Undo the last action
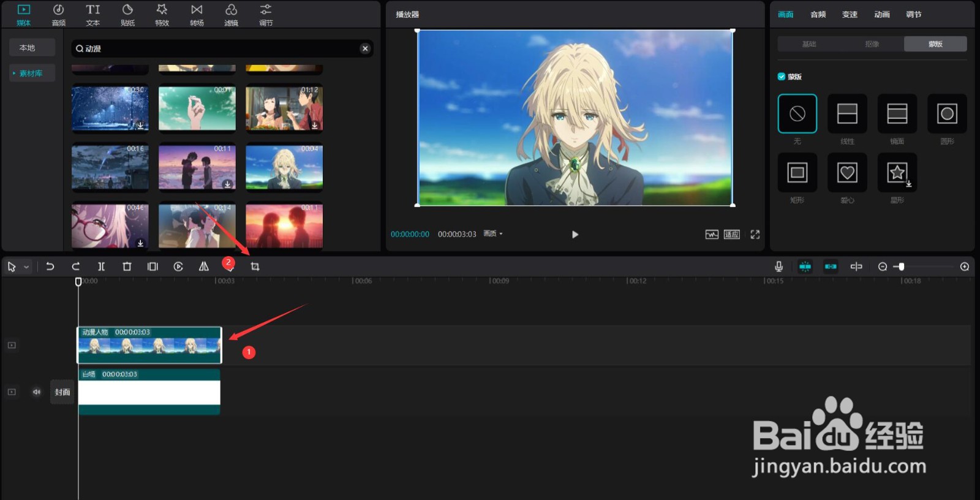Viewport: 980px width, 500px height. point(50,267)
